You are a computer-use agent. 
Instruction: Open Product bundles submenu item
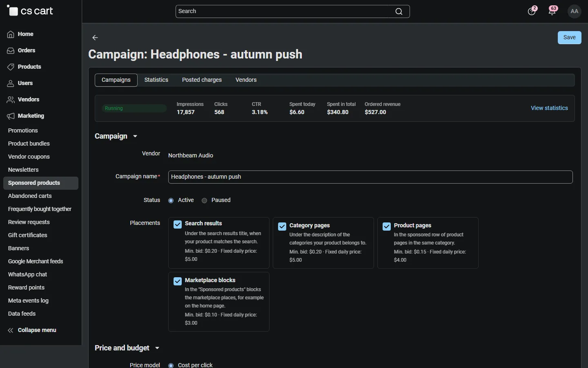coord(29,144)
